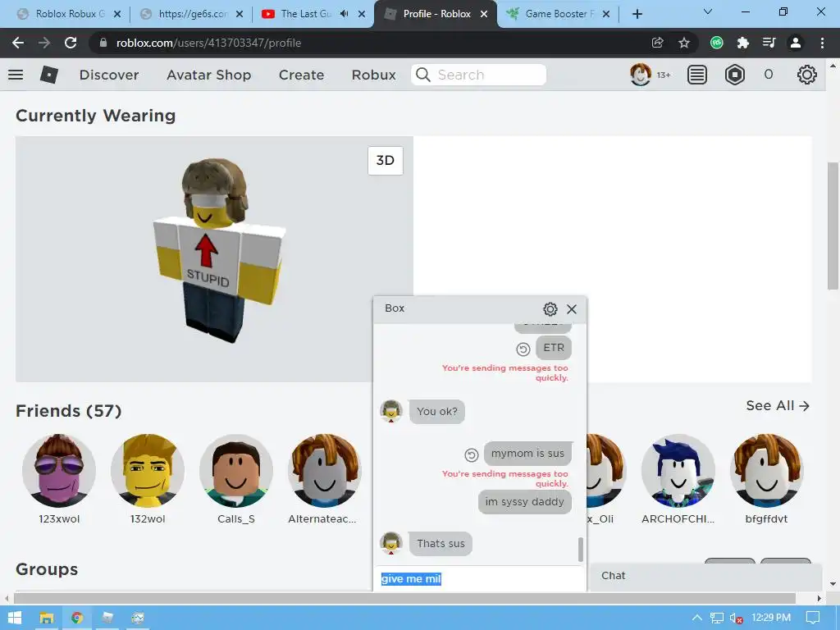Screen dimensions: 840x630
Task: Click the chat message input field
Action: (479, 578)
